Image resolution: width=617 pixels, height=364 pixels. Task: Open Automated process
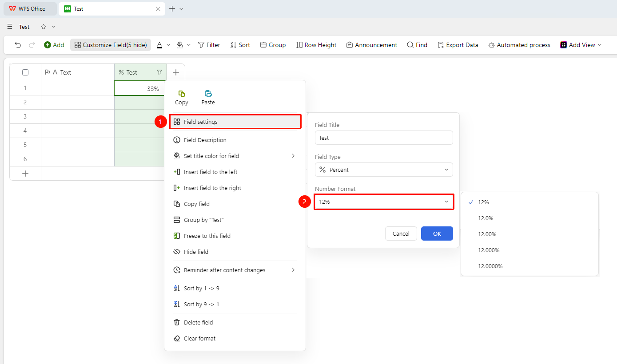pyautogui.click(x=519, y=45)
